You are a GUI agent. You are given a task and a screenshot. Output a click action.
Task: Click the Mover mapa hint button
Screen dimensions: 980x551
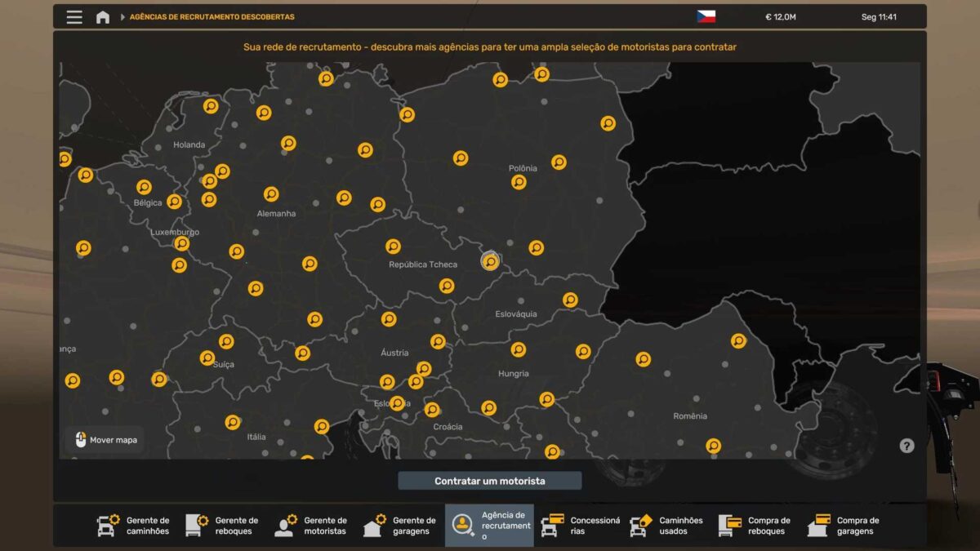(x=105, y=440)
